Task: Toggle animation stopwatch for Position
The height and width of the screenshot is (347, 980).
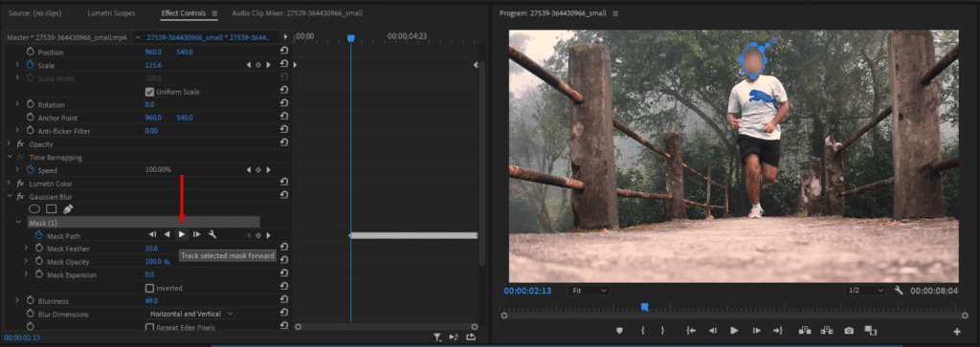Action: [30, 52]
